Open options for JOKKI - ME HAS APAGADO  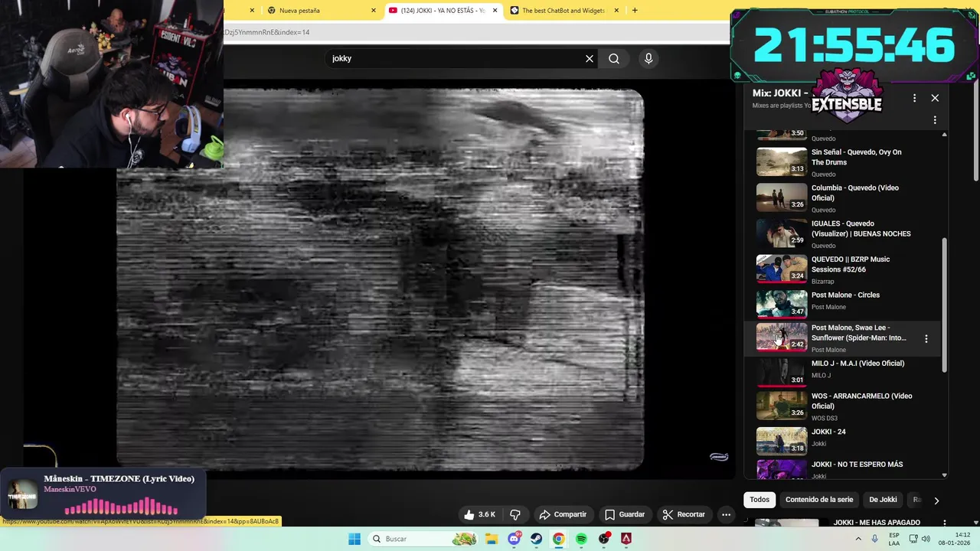(x=945, y=523)
